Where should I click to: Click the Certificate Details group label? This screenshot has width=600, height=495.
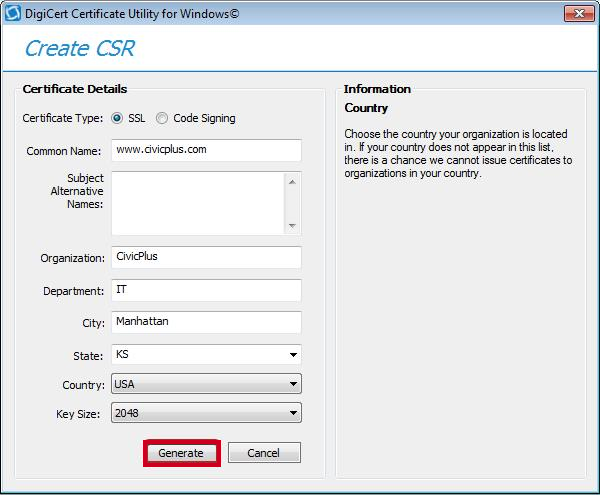75,89
